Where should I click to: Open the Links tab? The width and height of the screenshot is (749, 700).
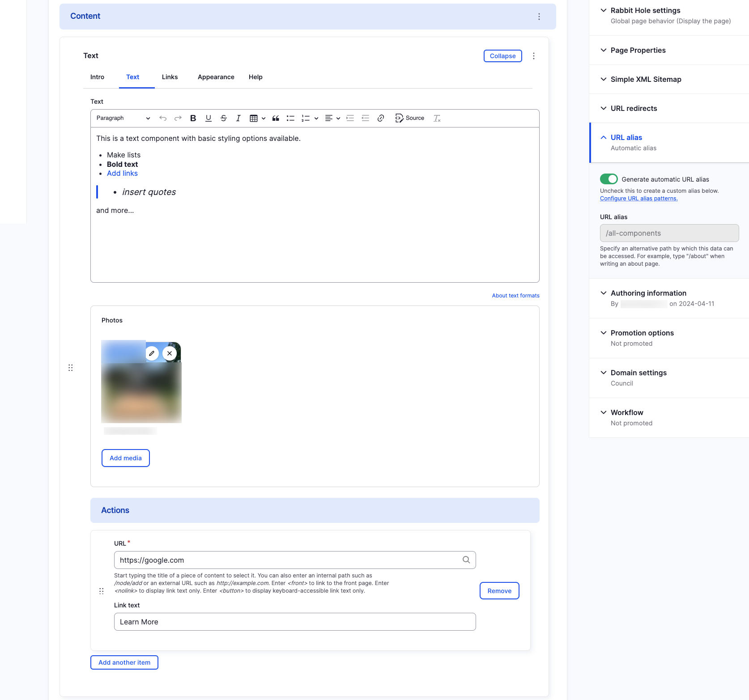pyautogui.click(x=170, y=77)
